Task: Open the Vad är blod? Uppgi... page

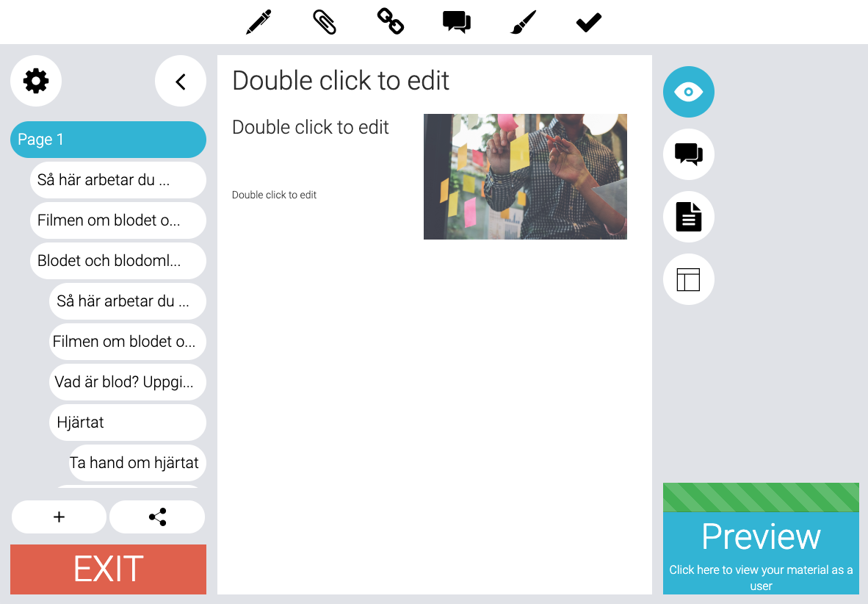Action: 128,382
